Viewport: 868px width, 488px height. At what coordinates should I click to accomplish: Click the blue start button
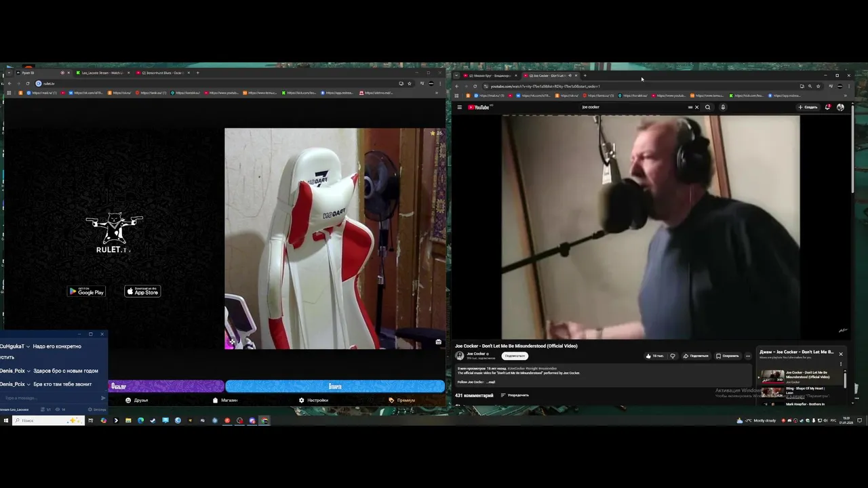tap(335, 386)
